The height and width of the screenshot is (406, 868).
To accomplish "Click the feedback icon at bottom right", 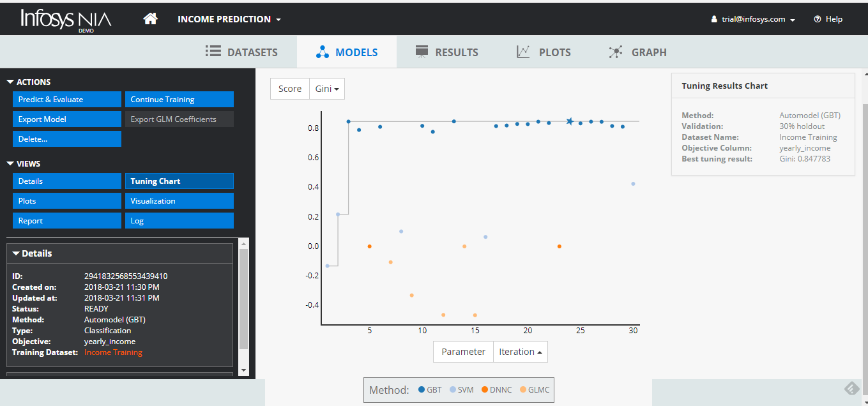I will point(851,388).
